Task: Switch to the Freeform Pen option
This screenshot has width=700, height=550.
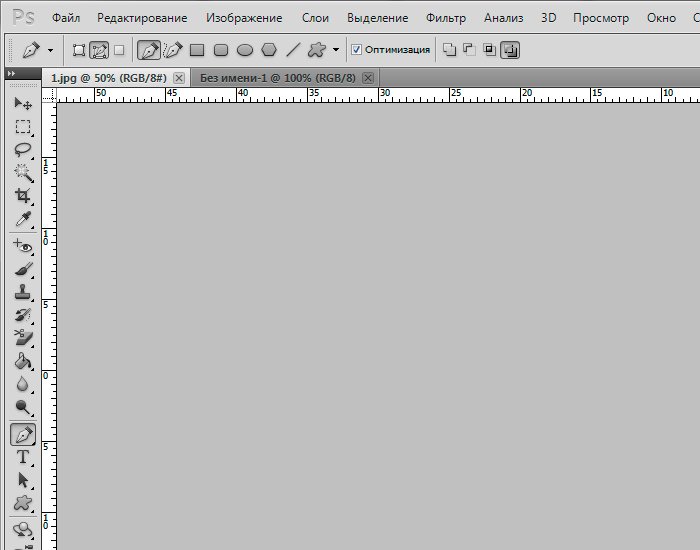Action: (172, 49)
